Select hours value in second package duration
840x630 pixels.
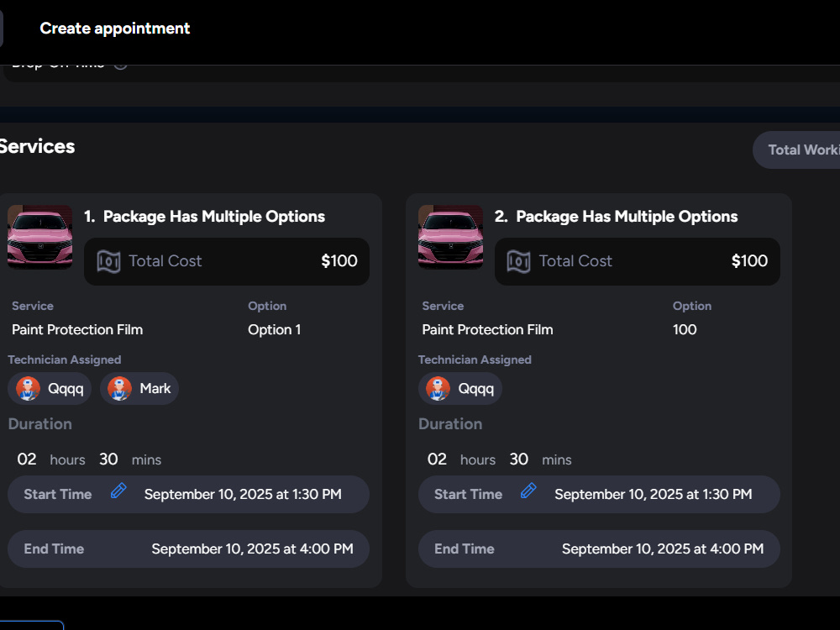437,459
